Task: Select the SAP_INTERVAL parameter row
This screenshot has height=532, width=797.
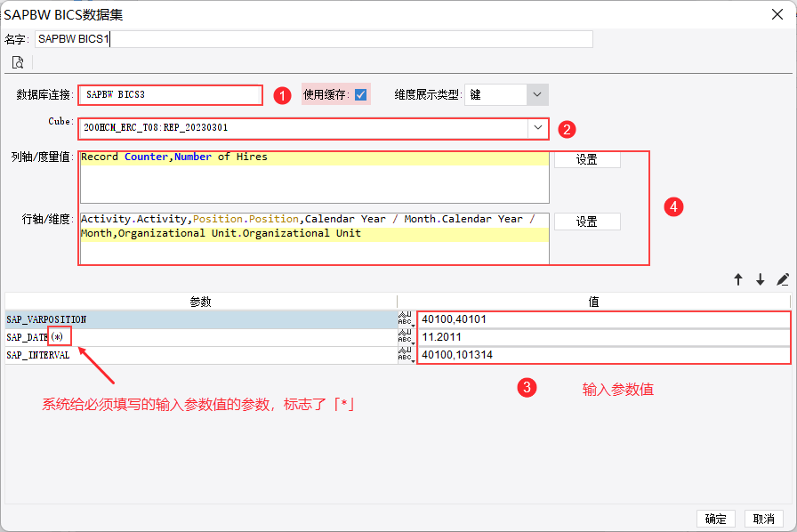Action: pyautogui.click(x=201, y=355)
